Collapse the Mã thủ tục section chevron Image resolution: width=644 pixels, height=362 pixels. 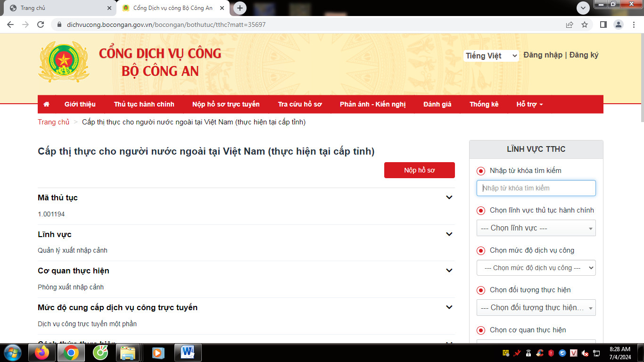pyautogui.click(x=449, y=197)
